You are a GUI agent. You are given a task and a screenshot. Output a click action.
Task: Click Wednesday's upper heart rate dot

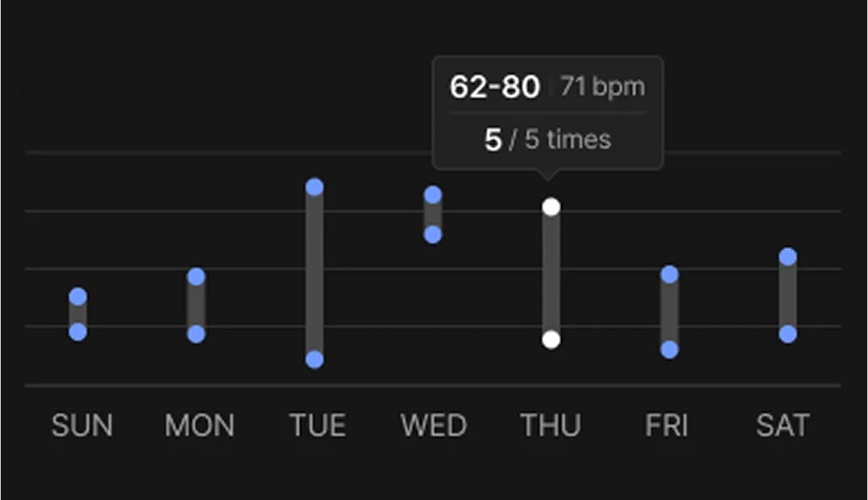click(x=432, y=195)
